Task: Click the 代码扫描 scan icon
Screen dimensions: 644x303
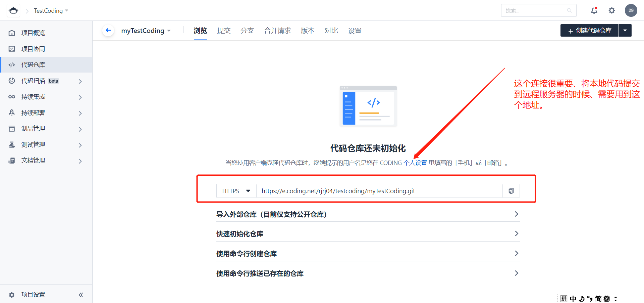Action: point(12,81)
